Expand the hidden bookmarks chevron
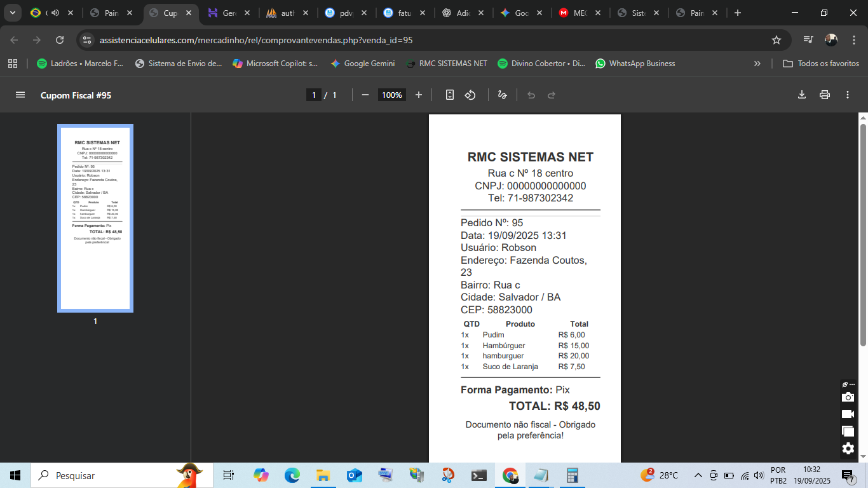This screenshot has width=868, height=488. pyautogui.click(x=757, y=64)
